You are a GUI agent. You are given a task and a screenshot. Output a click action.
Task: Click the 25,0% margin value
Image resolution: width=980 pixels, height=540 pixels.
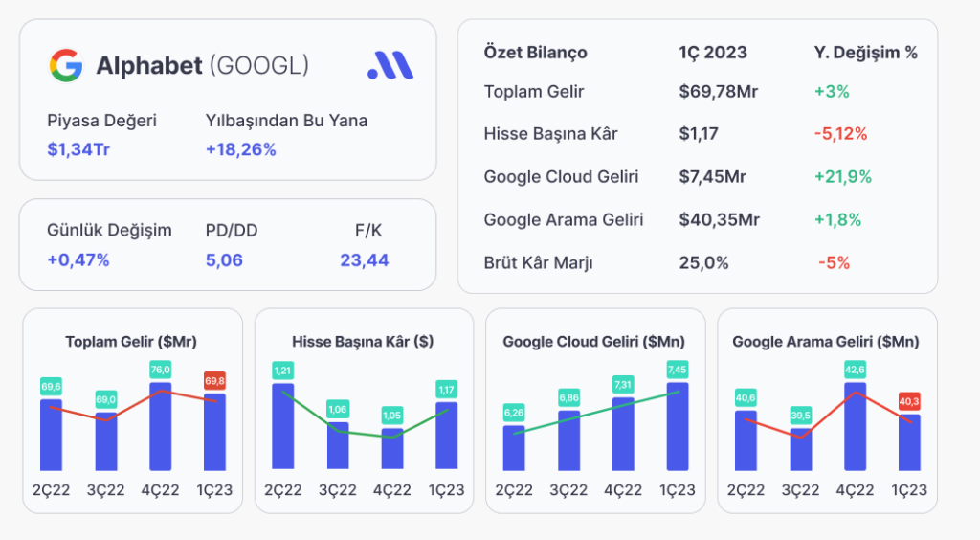703,263
